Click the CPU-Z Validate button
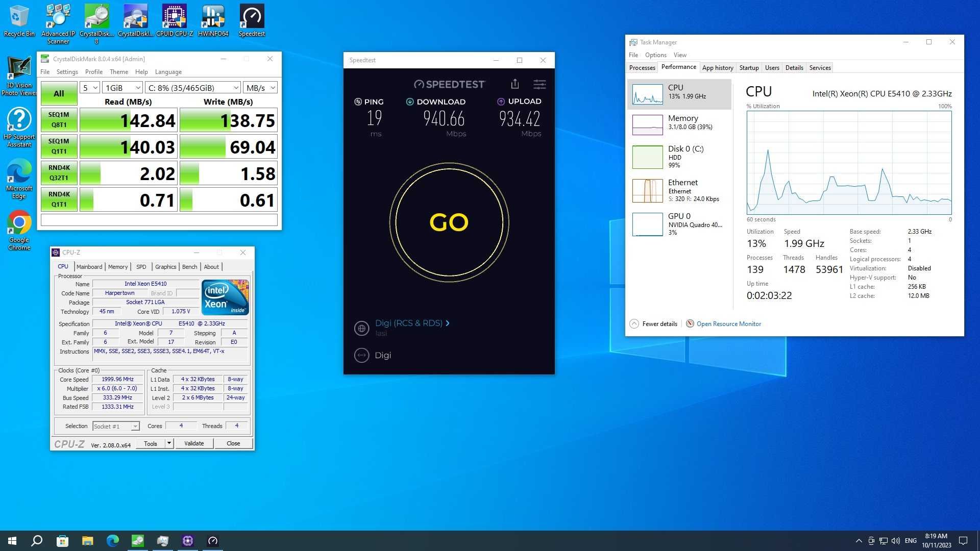This screenshot has width=980, height=551. point(194,443)
